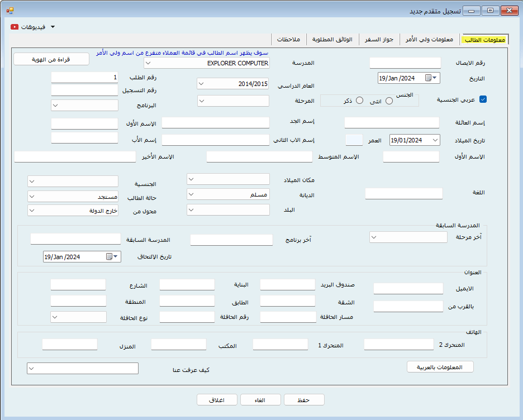Screen dimensions: 523x420
Task: Focus the الايميل email field
Action: pos(408,289)
